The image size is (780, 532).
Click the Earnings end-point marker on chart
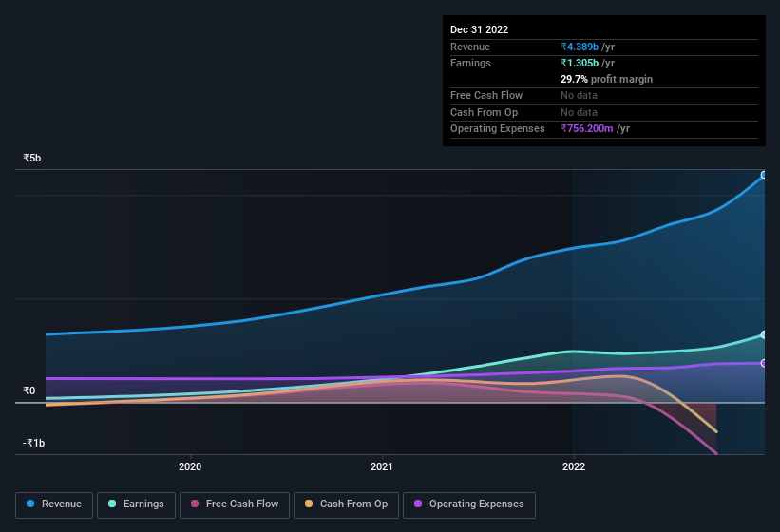point(764,334)
